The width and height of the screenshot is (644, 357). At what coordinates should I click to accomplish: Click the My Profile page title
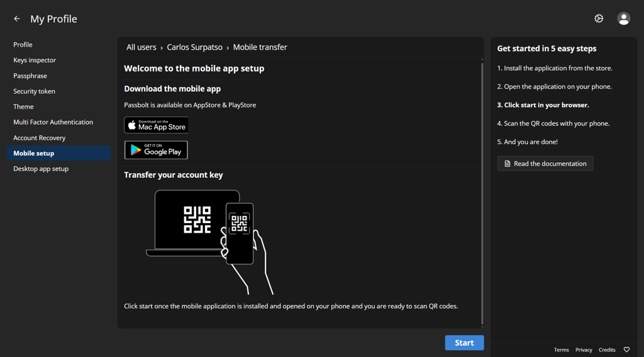click(x=53, y=19)
